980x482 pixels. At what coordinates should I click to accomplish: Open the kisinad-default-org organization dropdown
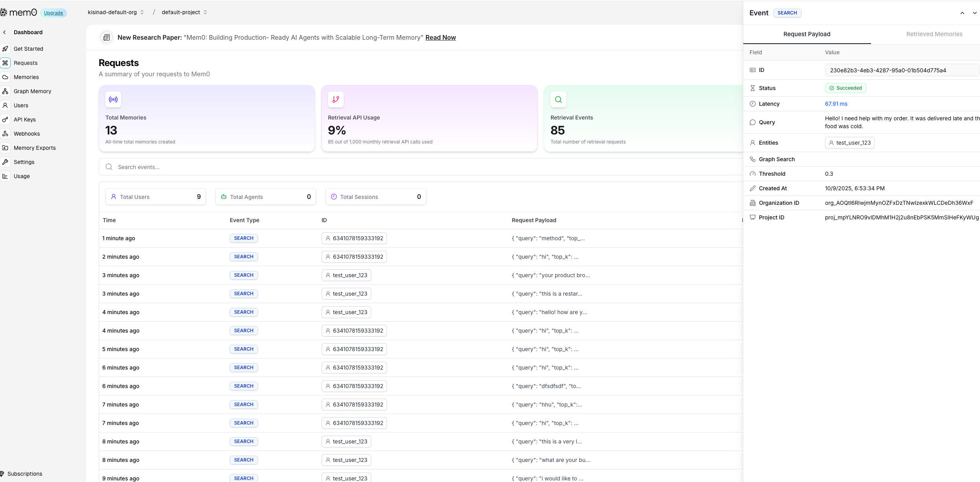click(116, 12)
